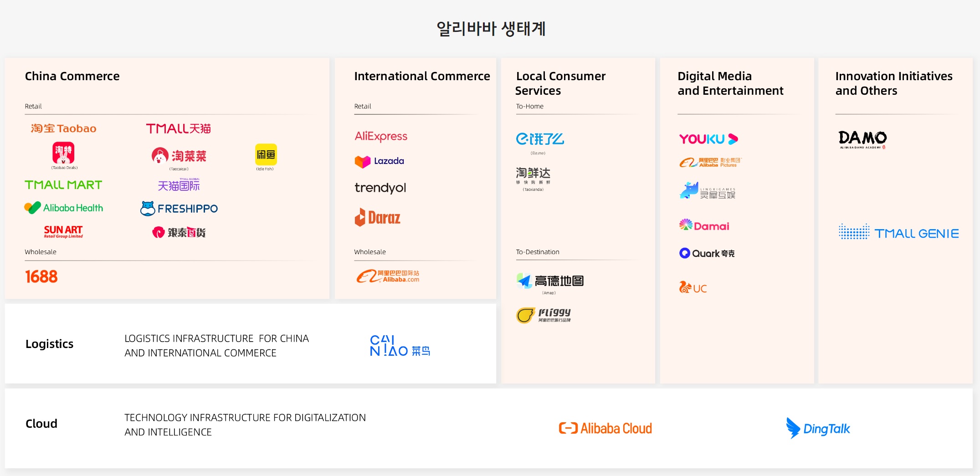Click the Daraz logo
Viewport: 980px width, 476px height.
[x=378, y=217]
